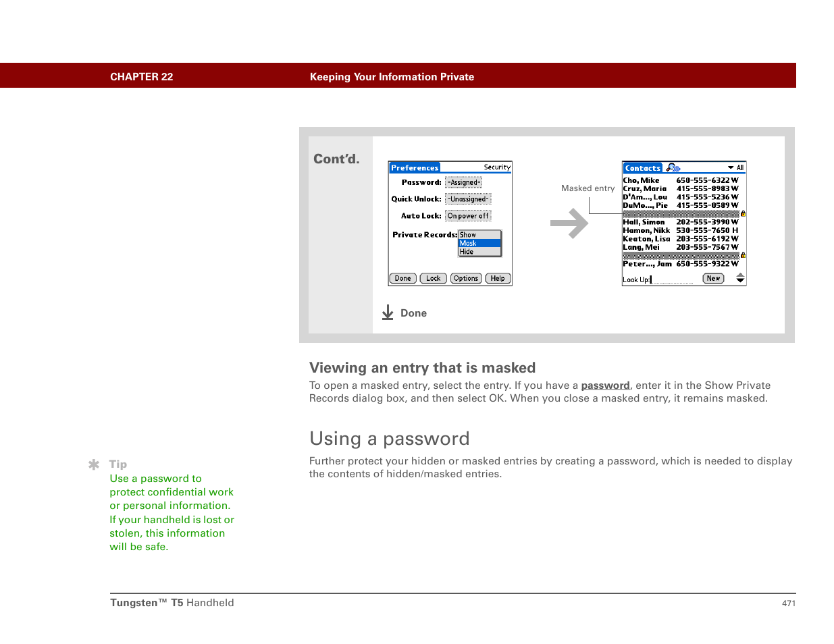Click the lock icon on first masked entry

point(743,214)
